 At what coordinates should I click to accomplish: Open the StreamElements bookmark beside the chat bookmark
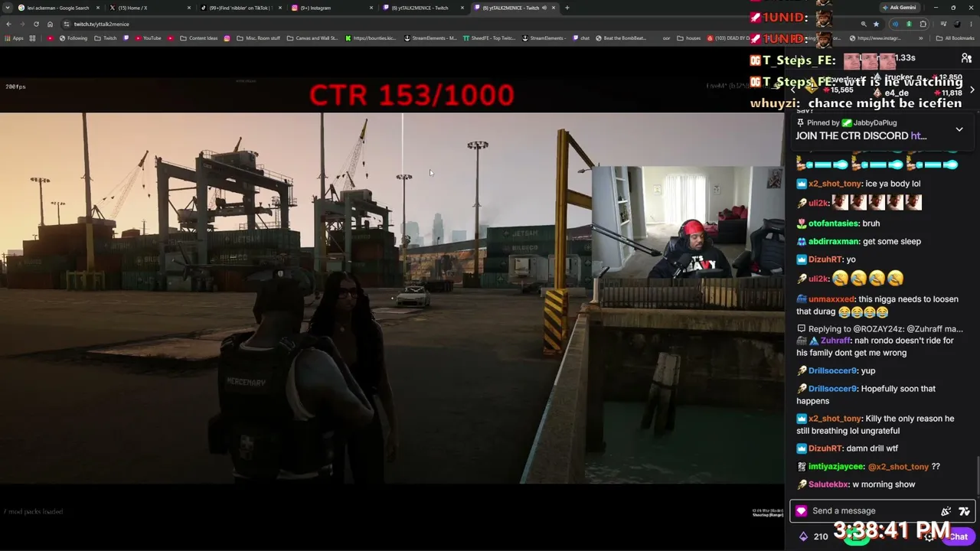543,38
